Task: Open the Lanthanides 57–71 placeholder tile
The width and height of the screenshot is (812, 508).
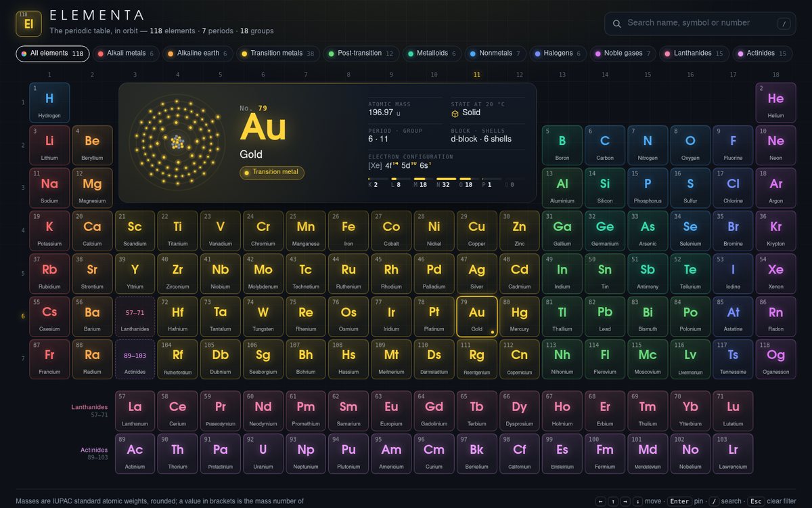Action: (x=135, y=316)
